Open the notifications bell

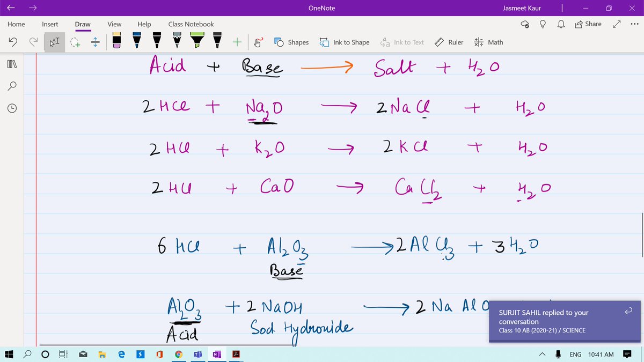click(561, 24)
